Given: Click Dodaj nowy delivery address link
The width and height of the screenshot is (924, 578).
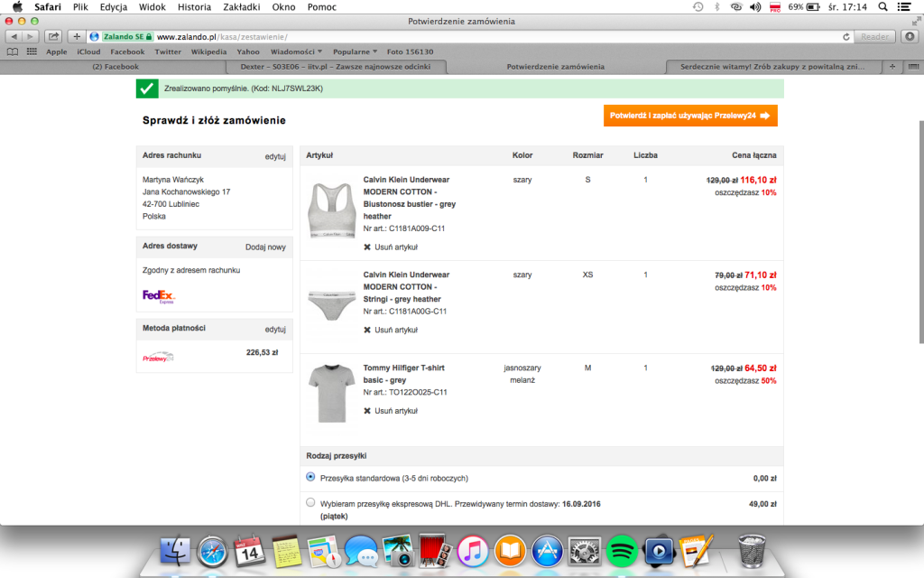Looking at the screenshot, I should pyautogui.click(x=265, y=247).
